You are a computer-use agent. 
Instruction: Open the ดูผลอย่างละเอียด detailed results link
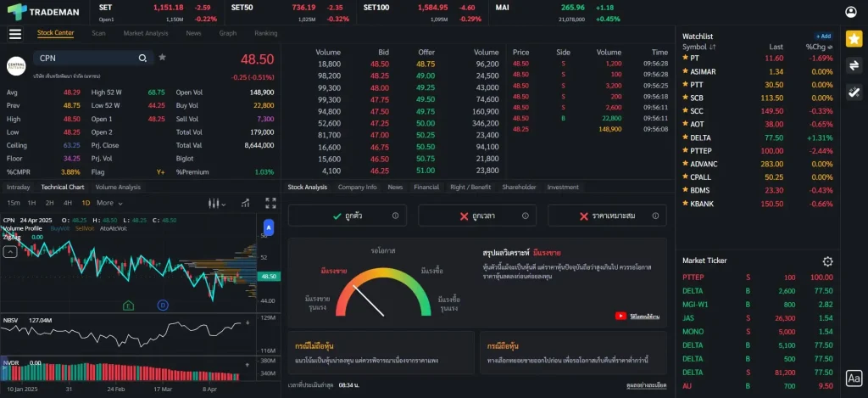pyautogui.click(x=646, y=384)
